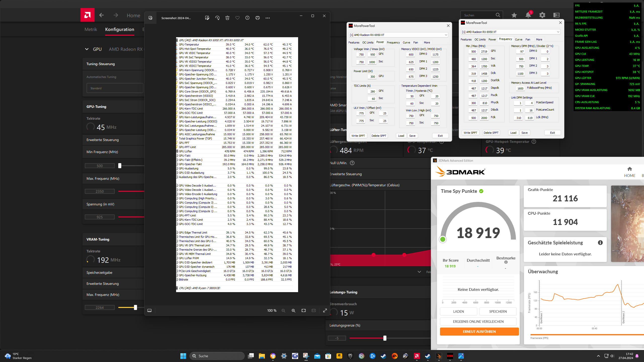
Task: Click the AMD Software back arrow
Action: point(101,15)
